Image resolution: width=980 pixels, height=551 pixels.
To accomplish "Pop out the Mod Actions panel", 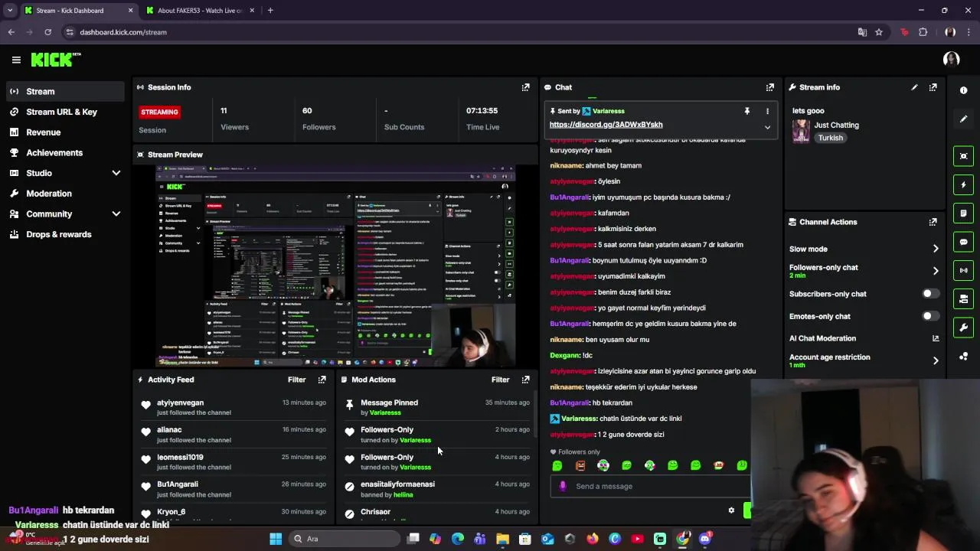I will (x=525, y=380).
